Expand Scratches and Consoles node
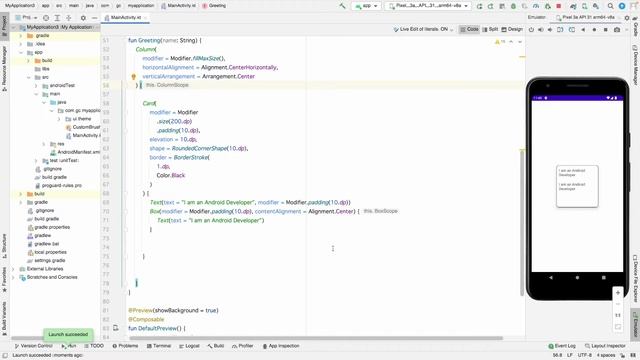Image resolution: width=640 pixels, height=360 pixels. coord(13,277)
